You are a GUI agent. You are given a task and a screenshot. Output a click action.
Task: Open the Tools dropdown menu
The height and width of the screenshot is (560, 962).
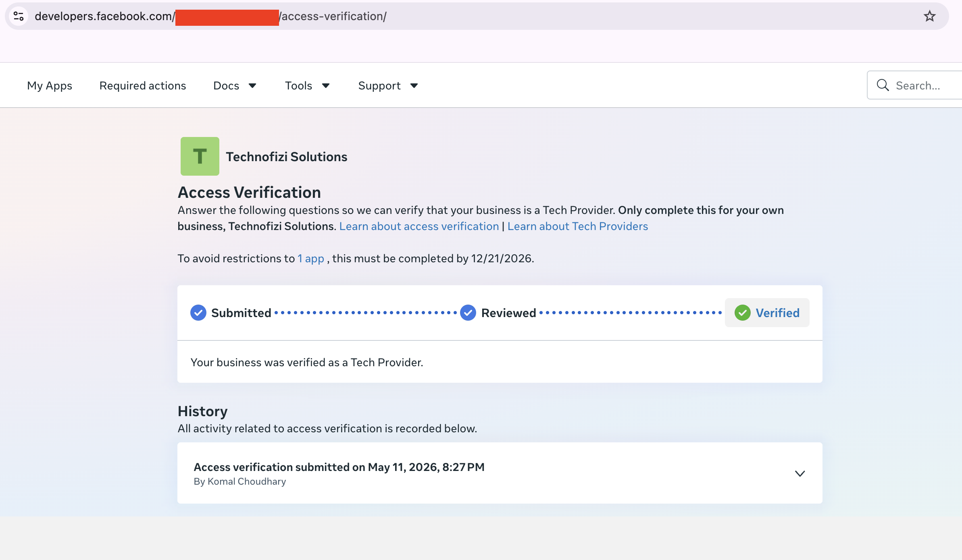coord(307,85)
